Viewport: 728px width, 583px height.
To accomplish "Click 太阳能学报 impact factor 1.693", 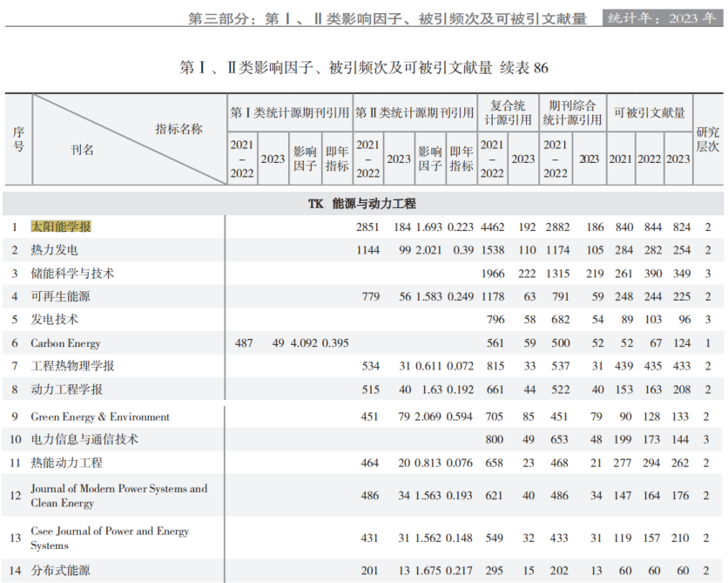I will (429, 227).
